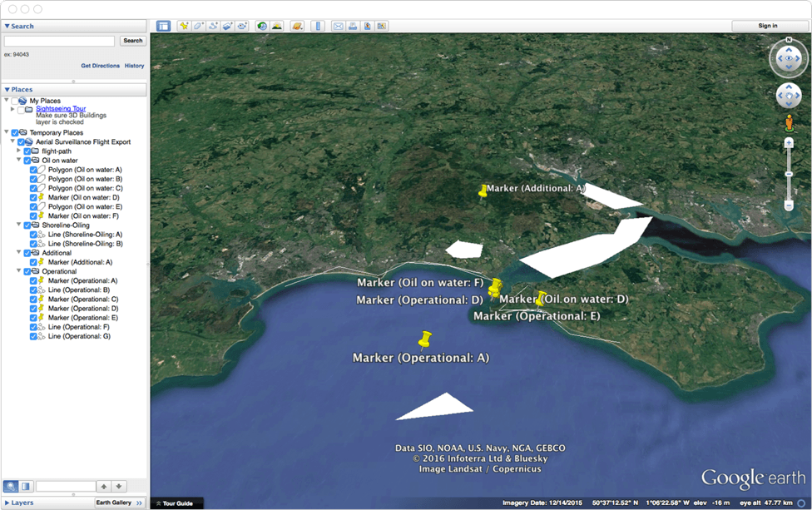Click the panel view icon beside the magnifier
The image size is (812, 510).
pyautogui.click(x=26, y=486)
